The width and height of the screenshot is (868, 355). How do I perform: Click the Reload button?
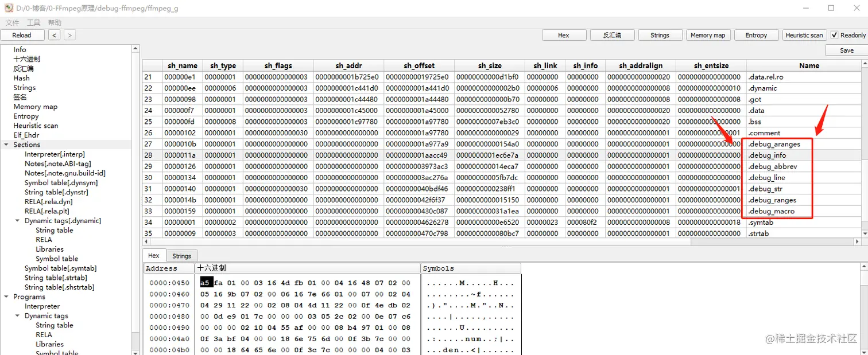coord(22,35)
